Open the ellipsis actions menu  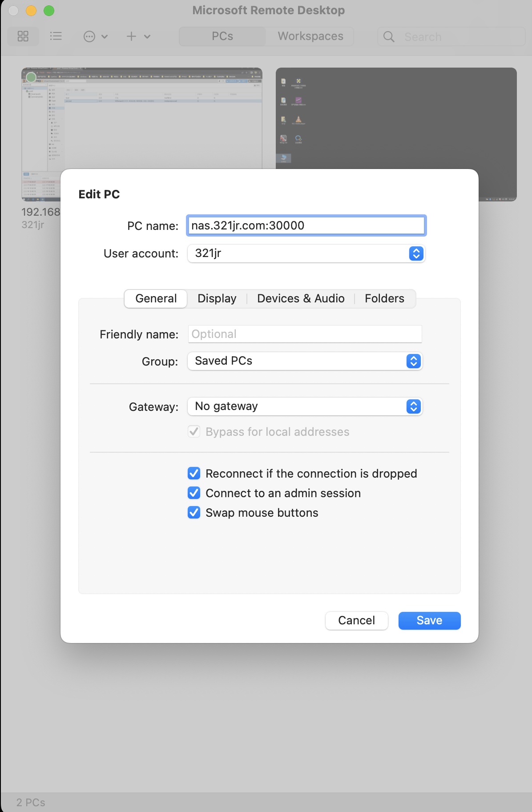(x=89, y=36)
